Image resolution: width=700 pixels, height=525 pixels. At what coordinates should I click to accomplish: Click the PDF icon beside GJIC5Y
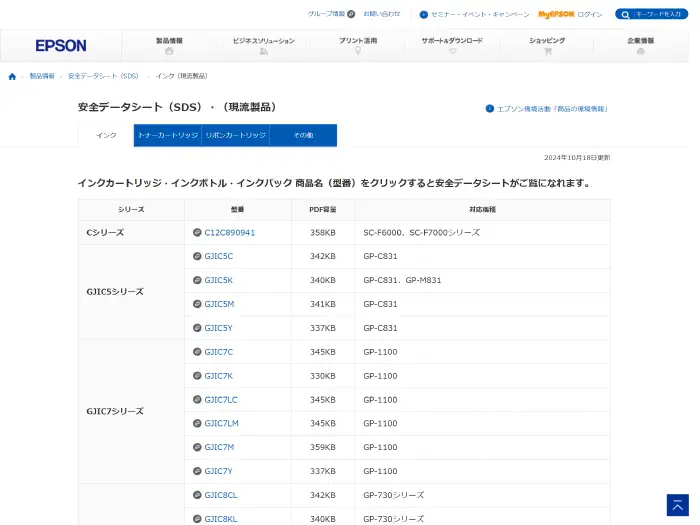point(197,328)
